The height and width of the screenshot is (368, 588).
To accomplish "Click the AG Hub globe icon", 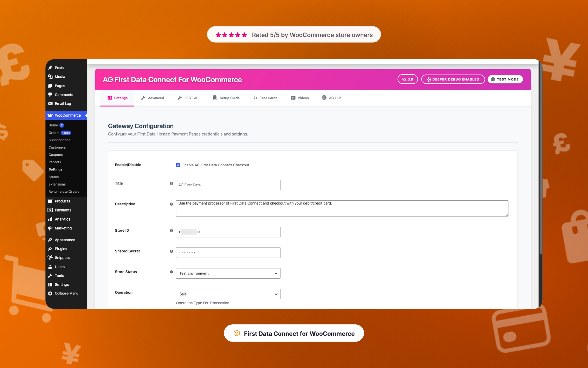I will pos(324,98).
